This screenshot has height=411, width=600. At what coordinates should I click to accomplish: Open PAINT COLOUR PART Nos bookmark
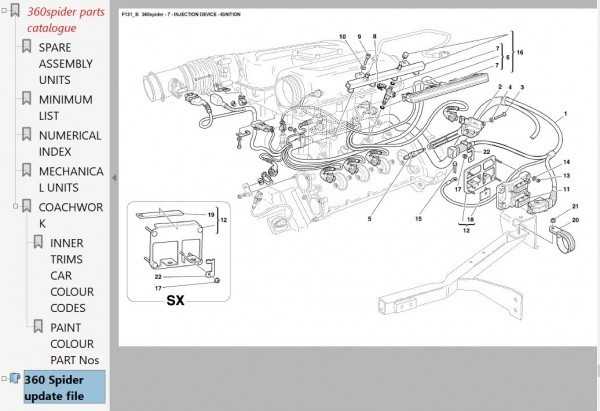[75, 344]
